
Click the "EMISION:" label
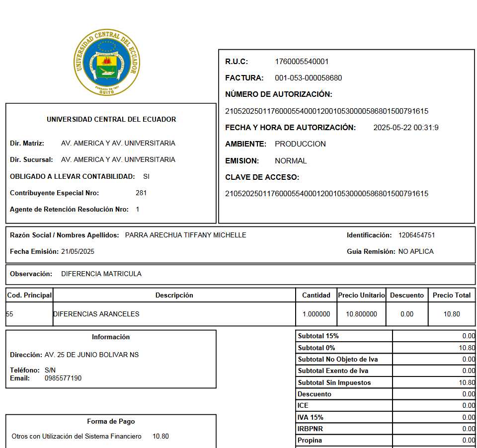tap(242, 160)
